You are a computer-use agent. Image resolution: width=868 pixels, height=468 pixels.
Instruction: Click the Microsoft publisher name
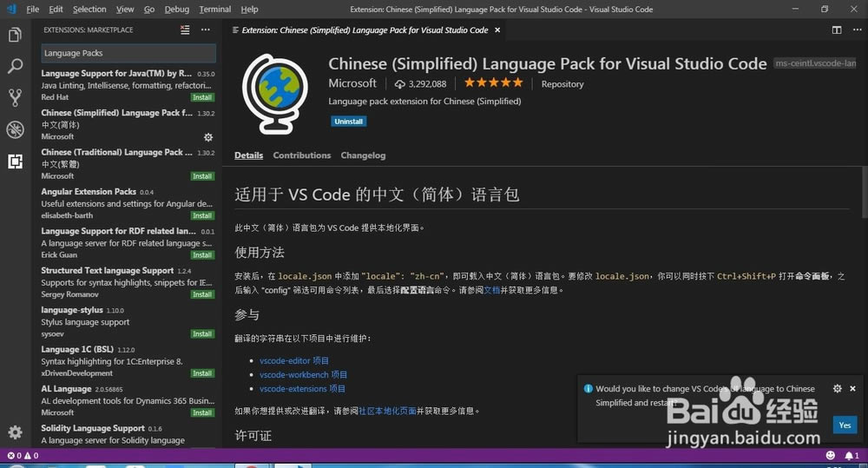[x=352, y=83]
